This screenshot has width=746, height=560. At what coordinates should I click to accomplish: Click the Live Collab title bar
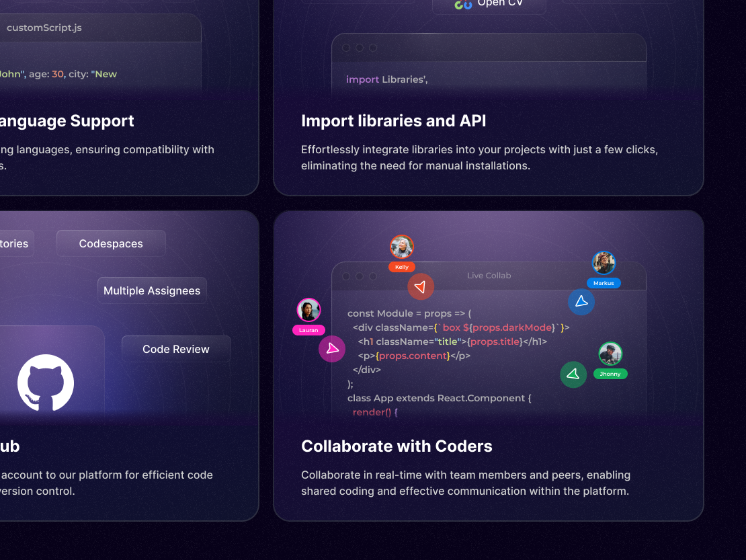tap(489, 276)
